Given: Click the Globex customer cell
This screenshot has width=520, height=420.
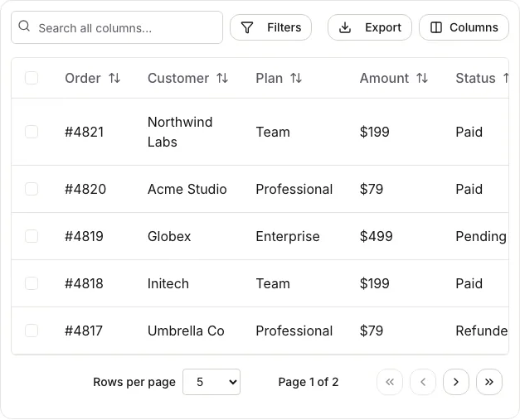Looking at the screenshot, I should 169,236.
